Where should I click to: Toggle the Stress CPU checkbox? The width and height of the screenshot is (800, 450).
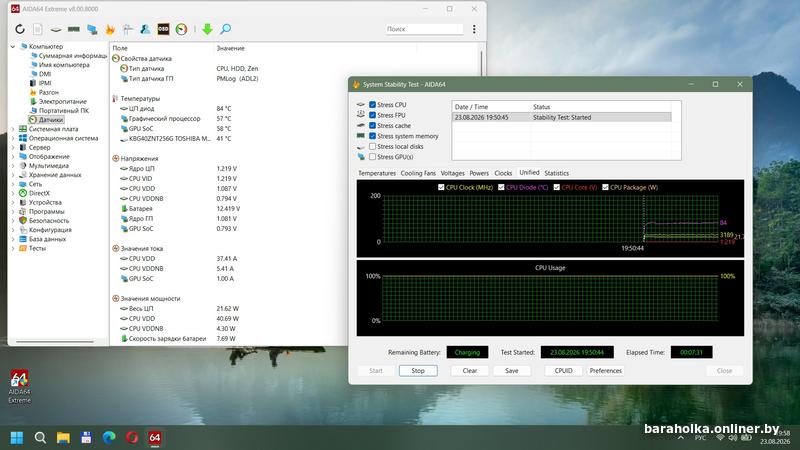(x=372, y=105)
